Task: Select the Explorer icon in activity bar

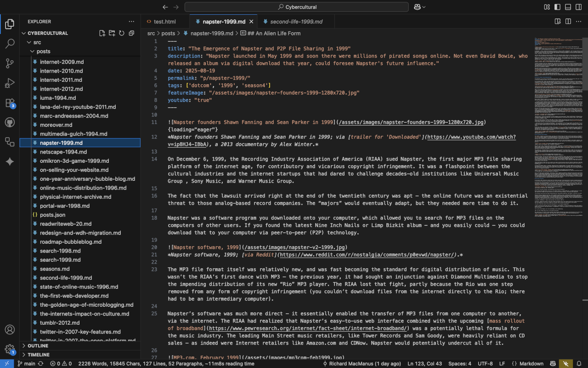Action: [10, 24]
